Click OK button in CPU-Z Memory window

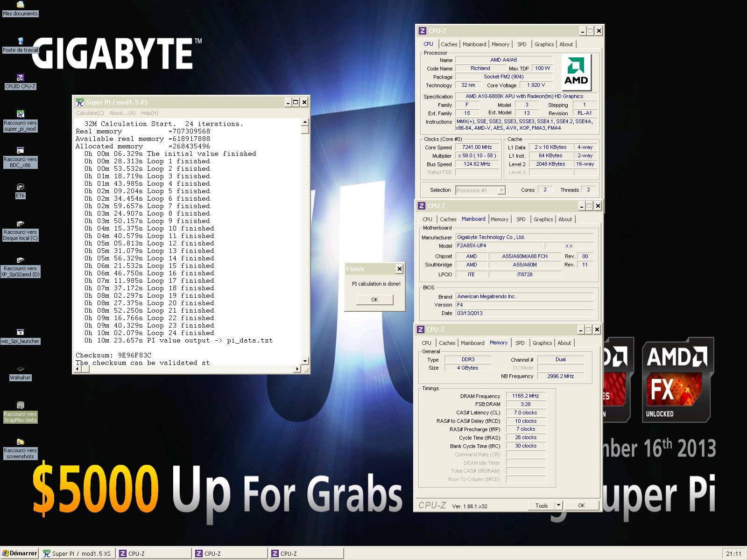[581, 505]
